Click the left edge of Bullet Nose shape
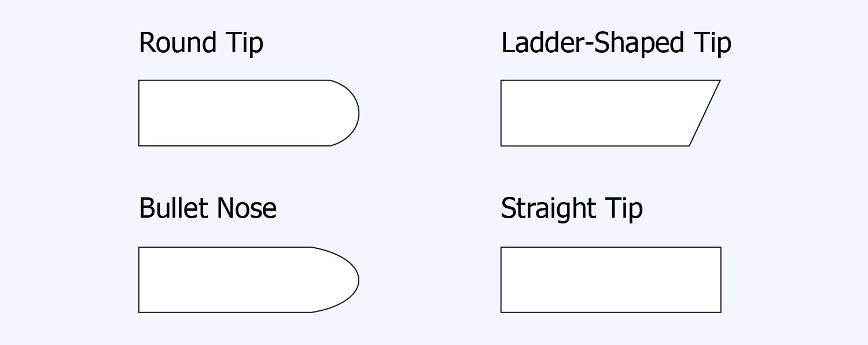The height and width of the screenshot is (345, 868). click(x=139, y=280)
